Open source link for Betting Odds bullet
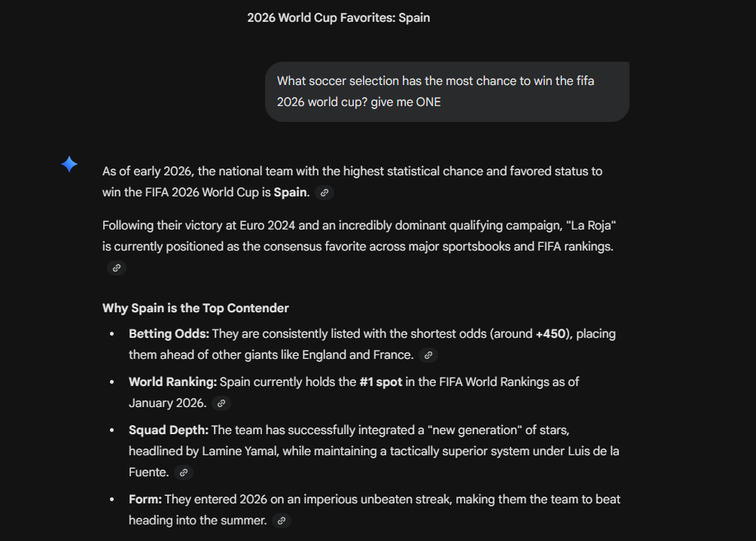Image resolution: width=756 pixels, height=541 pixels. (x=428, y=355)
